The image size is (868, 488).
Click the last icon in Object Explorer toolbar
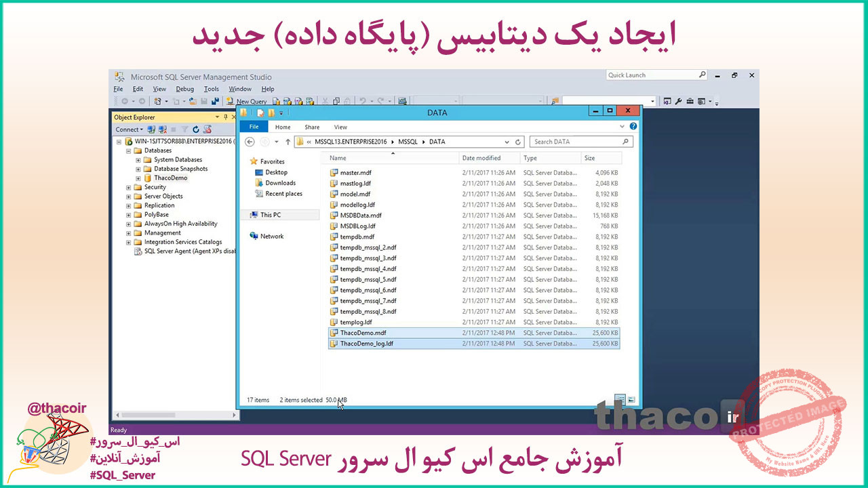(208, 129)
